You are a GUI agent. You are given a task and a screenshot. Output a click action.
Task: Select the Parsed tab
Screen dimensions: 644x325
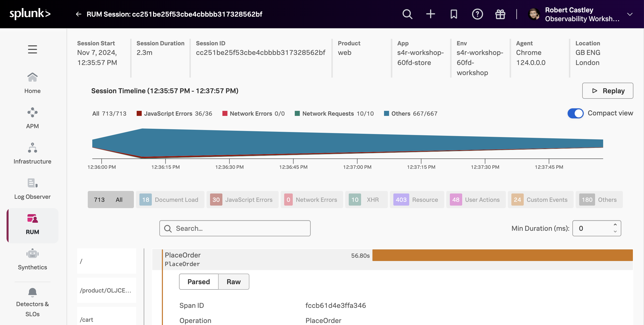(199, 282)
